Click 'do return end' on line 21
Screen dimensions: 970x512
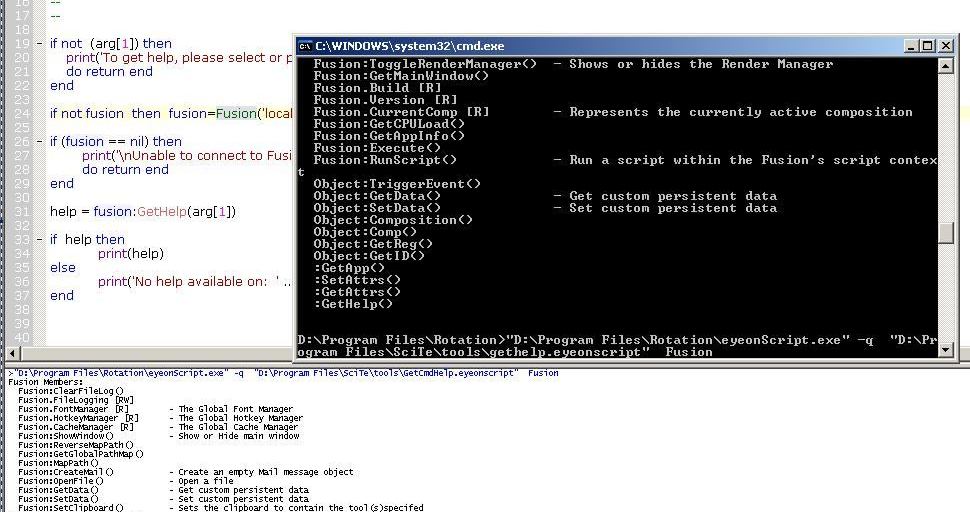pyautogui.click(x=109, y=72)
